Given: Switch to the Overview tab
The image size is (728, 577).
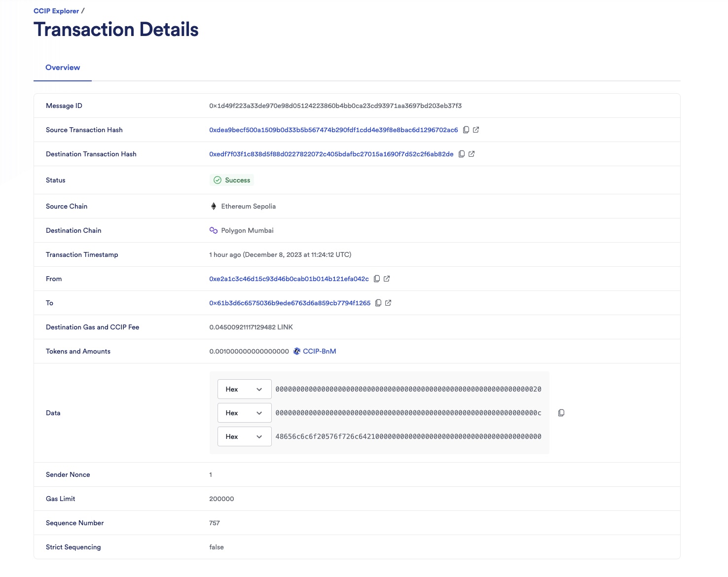Looking at the screenshot, I should click(x=63, y=68).
